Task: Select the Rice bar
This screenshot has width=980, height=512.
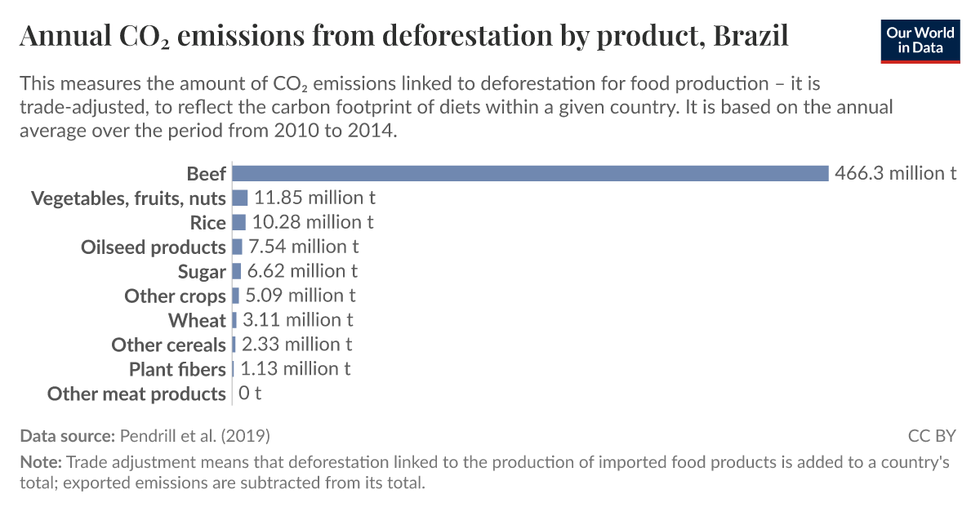Action: (x=239, y=222)
